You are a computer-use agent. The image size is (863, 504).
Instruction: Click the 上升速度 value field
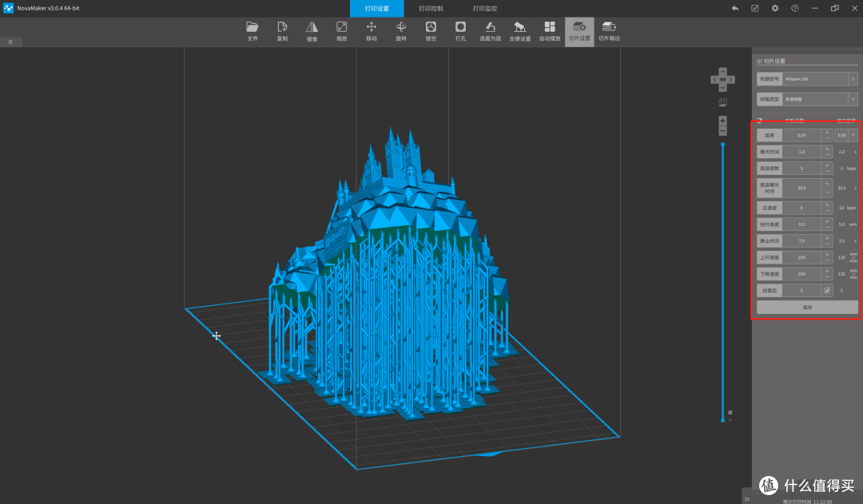point(801,257)
